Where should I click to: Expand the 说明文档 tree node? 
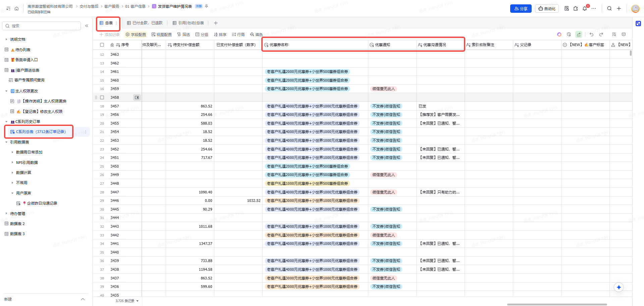[6, 39]
